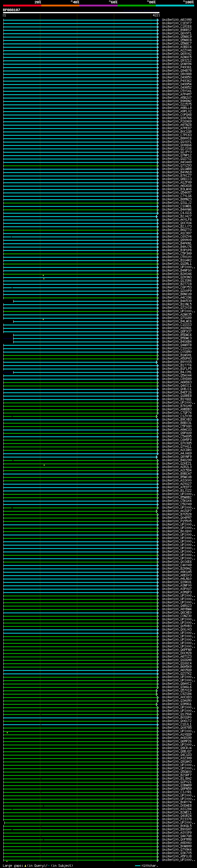197x868 pixels.
Task: Select the UniRef100_A3I284 hit label
Action: tap(177, 809)
